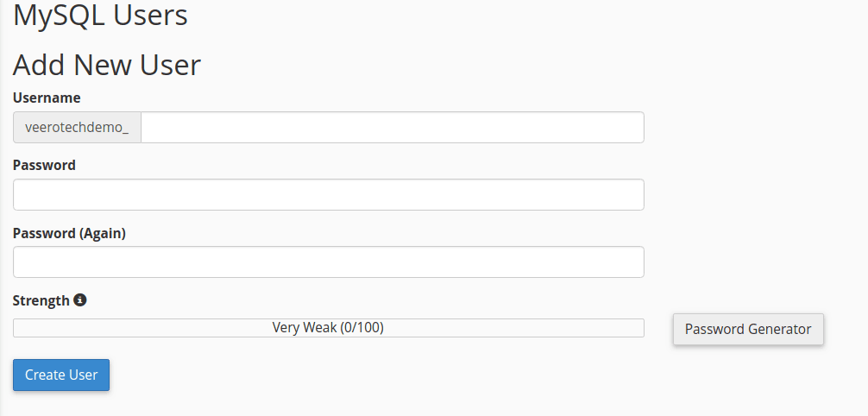Click the veerotechdemo_ username prefix
The height and width of the screenshot is (416, 868).
pos(77,128)
